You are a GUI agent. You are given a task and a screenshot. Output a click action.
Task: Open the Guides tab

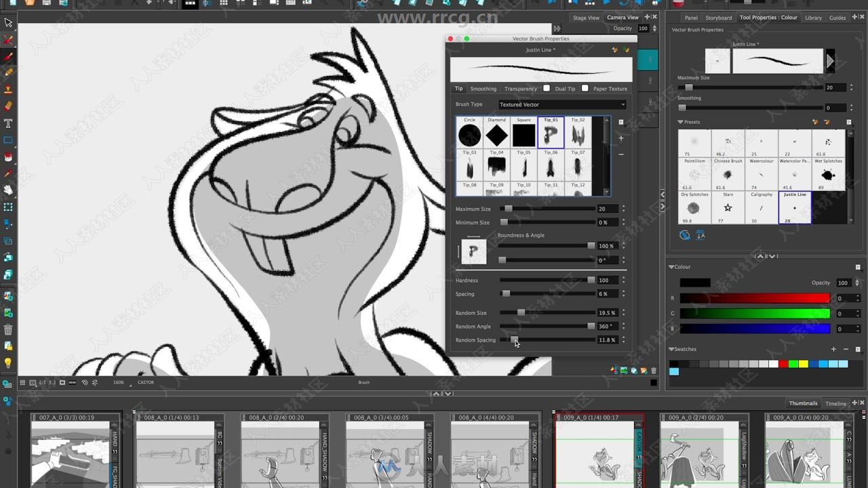pyautogui.click(x=837, y=18)
